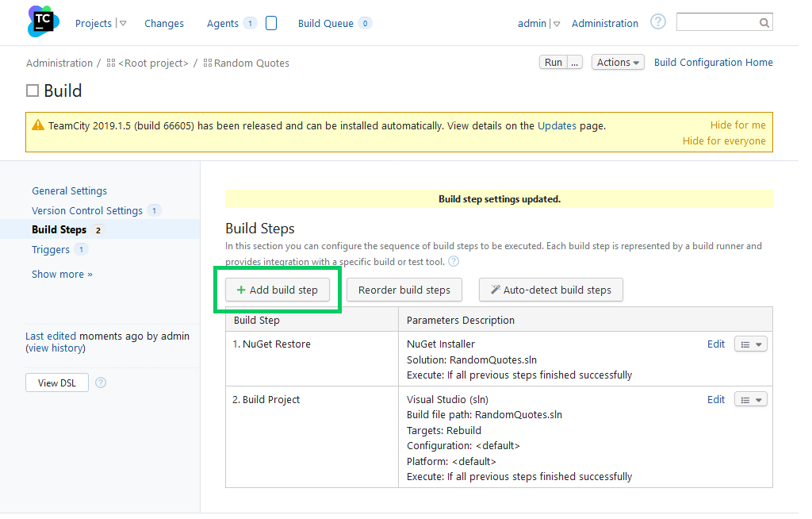Edit the NuGet Restore build step
Image resolution: width=812 pixels, height=519 pixels.
tap(716, 344)
